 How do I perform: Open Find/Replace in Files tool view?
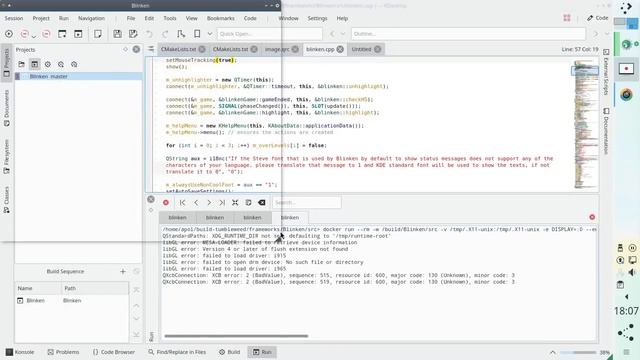pyautogui.click(x=177, y=352)
